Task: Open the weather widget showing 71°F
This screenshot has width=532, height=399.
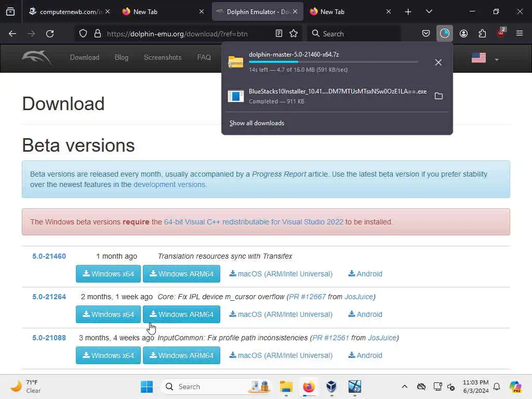Action: tap(25, 387)
